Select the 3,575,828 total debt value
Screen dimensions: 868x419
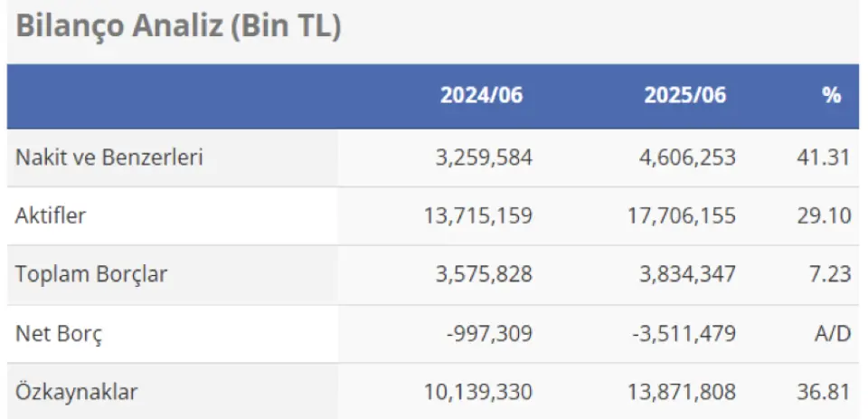pos(482,274)
